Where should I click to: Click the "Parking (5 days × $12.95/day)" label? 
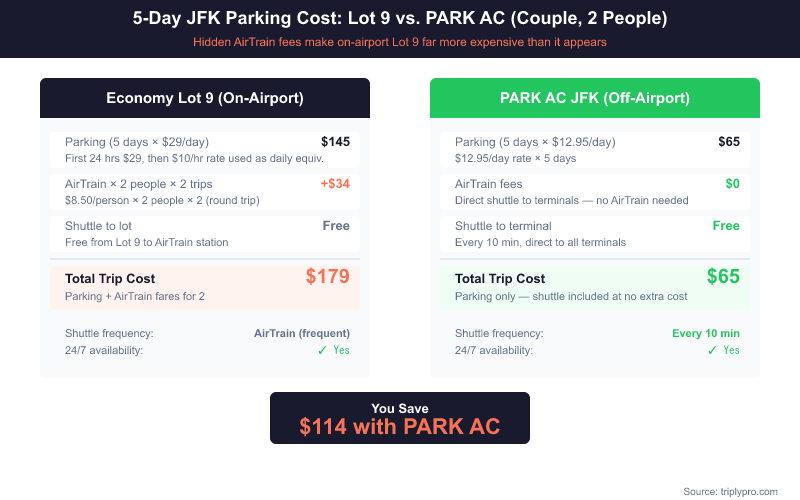(x=535, y=142)
